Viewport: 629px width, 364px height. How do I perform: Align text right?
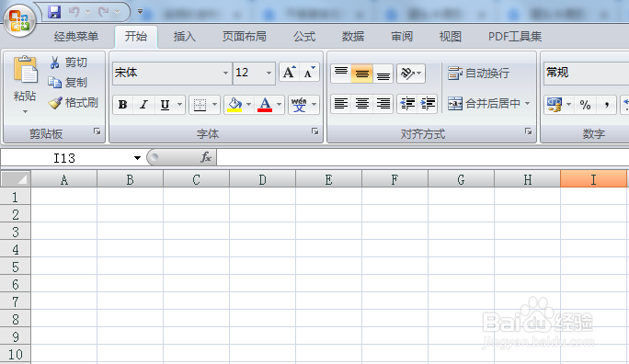[x=383, y=104]
